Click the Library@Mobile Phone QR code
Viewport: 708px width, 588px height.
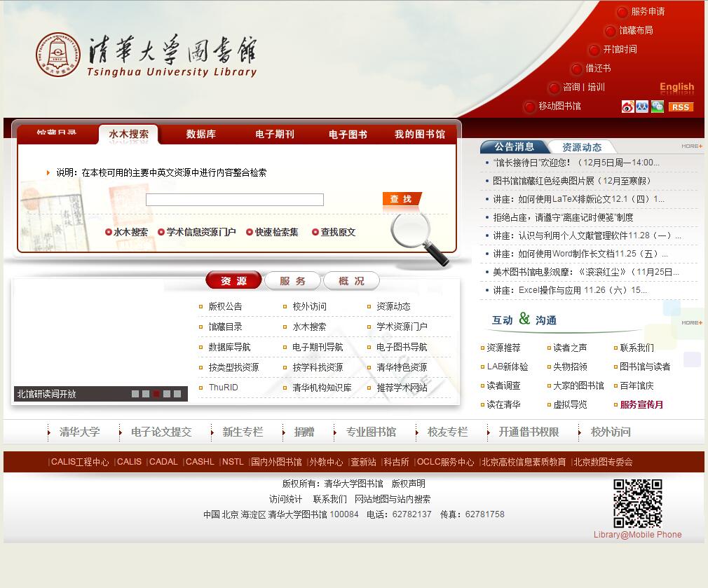(x=638, y=503)
